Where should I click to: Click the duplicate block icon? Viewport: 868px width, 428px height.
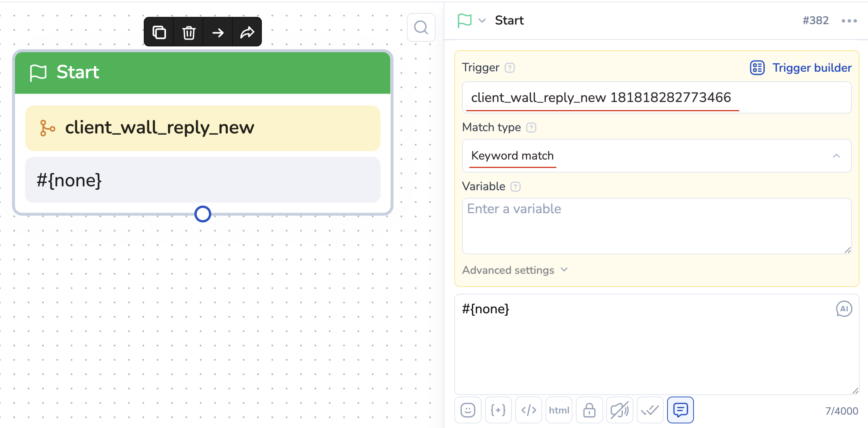[159, 32]
